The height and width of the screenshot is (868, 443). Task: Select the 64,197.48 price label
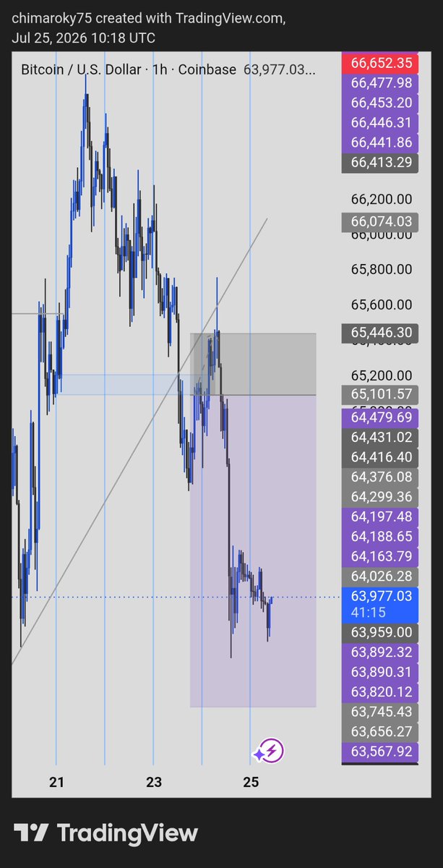point(380,516)
